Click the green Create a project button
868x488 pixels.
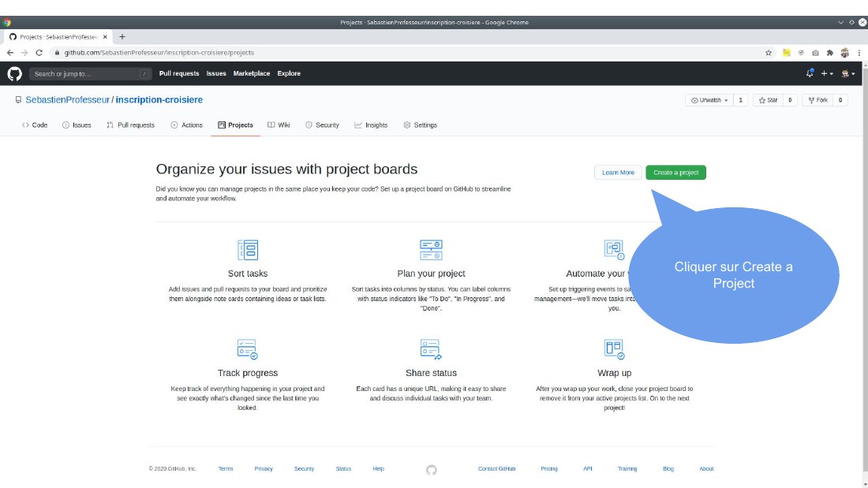pyautogui.click(x=675, y=173)
